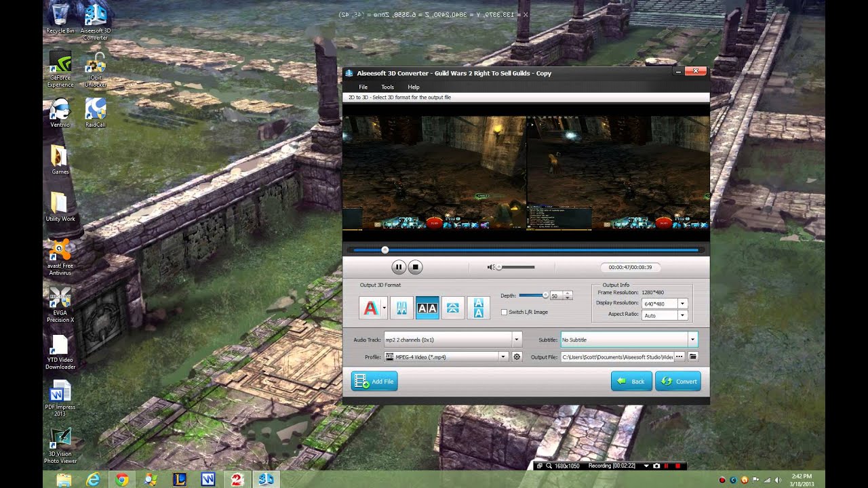Click the 00:00:47/00:08:39 time display
This screenshot has width=868, height=488.
coord(631,268)
